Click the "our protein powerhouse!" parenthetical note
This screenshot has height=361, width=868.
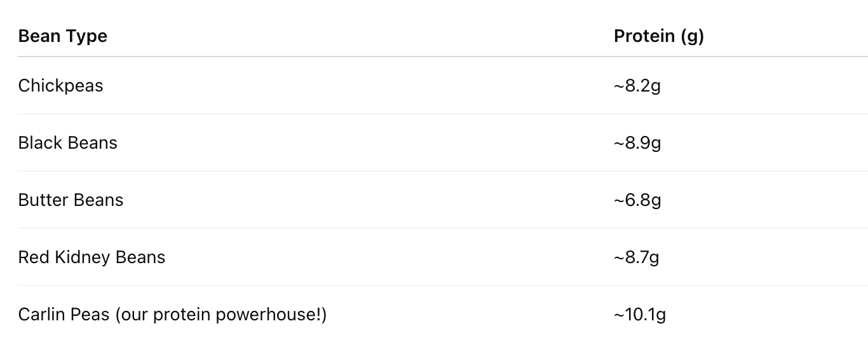pyautogui.click(x=220, y=315)
